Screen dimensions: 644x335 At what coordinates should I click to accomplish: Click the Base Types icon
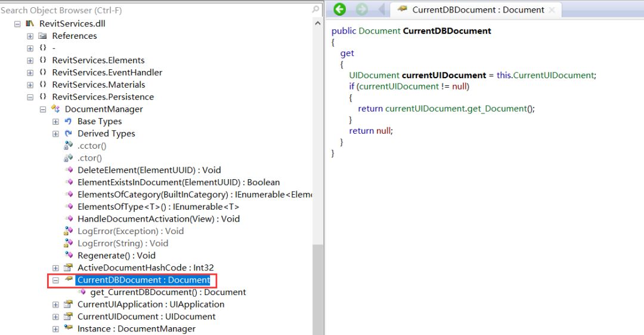tap(68, 121)
